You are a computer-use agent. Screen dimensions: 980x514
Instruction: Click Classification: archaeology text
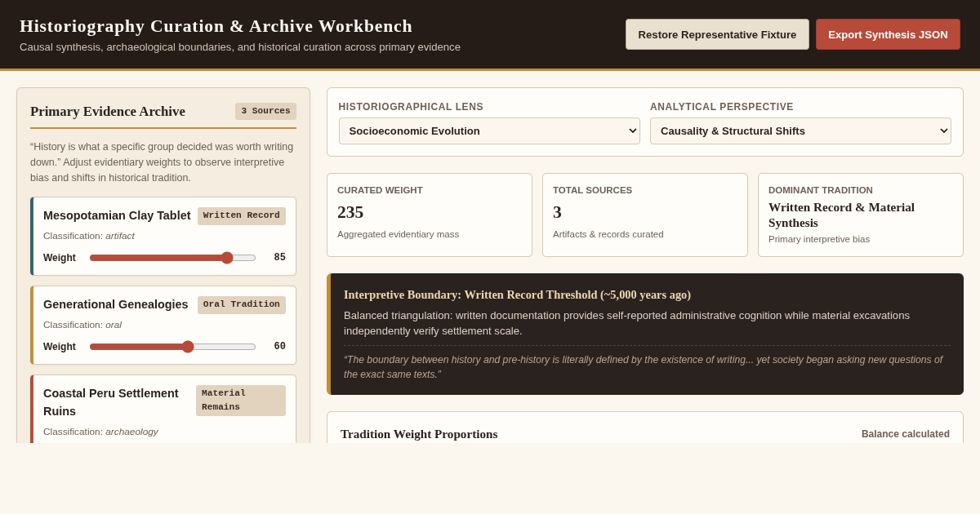[100, 432]
